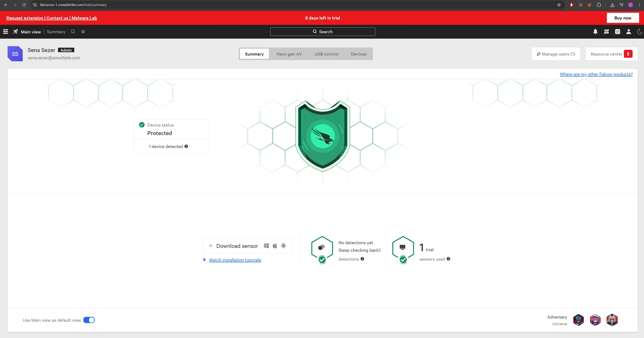Open the second Adversary Universe avatar

[x=595, y=320]
